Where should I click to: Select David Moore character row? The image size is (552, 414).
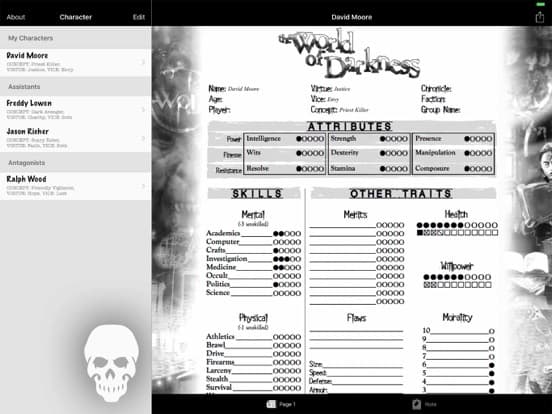pyautogui.click(x=76, y=62)
